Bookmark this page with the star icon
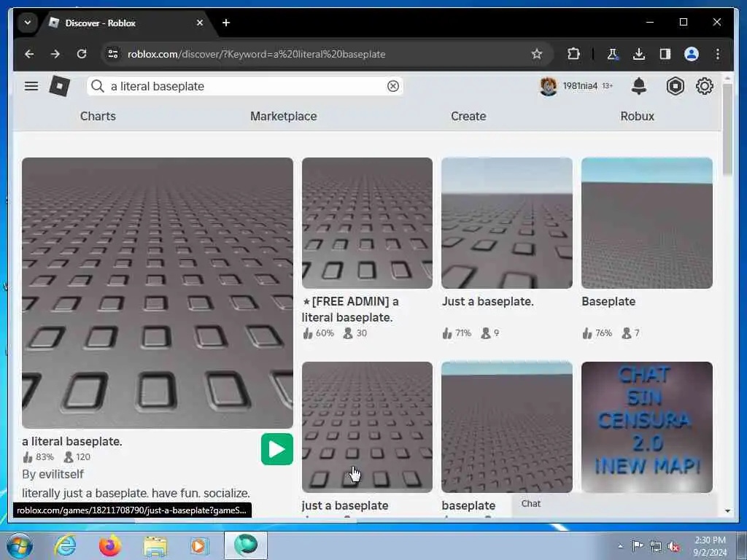This screenshot has width=747, height=560. point(537,54)
